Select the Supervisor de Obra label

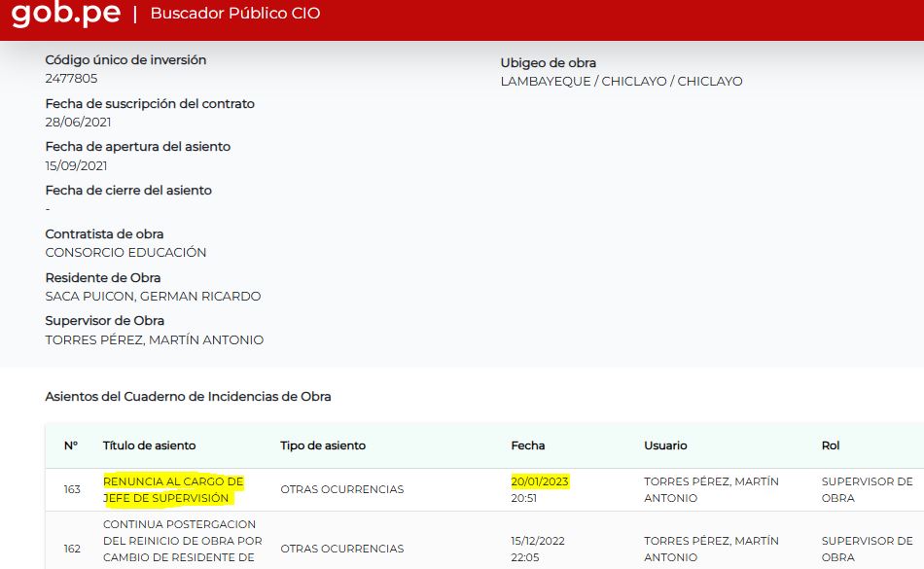click(104, 321)
